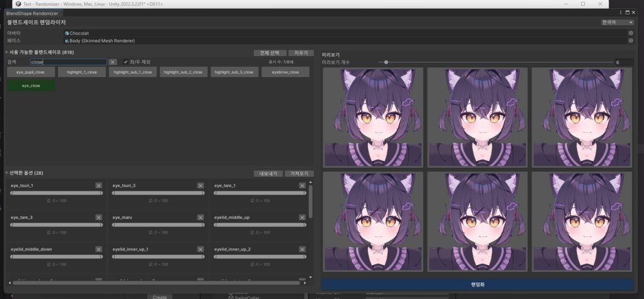Select the eyebrow_close blendshape
This screenshot has width=644, height=299.
[286, 72]
